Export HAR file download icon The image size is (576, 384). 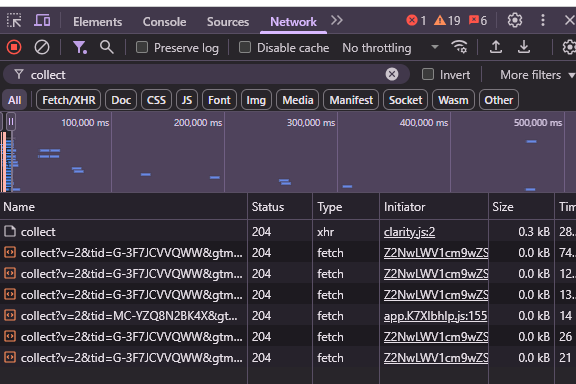[523, 47]
